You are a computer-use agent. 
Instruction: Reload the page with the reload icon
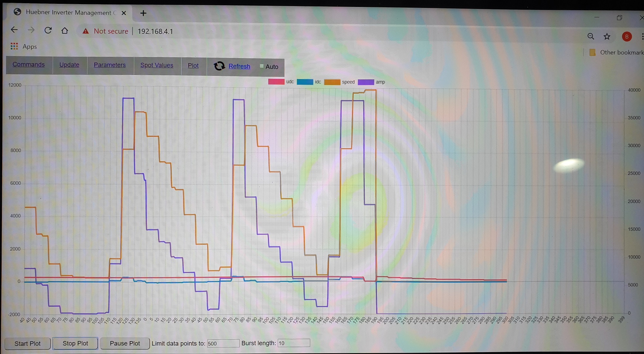pos(48,30)
